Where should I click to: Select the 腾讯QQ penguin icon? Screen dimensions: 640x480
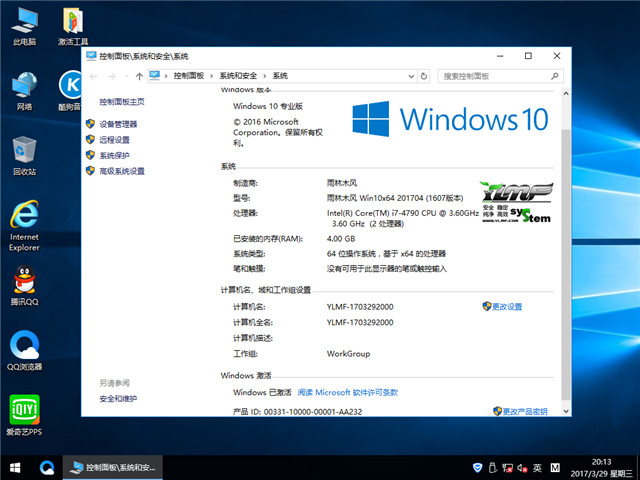[24, 286]
